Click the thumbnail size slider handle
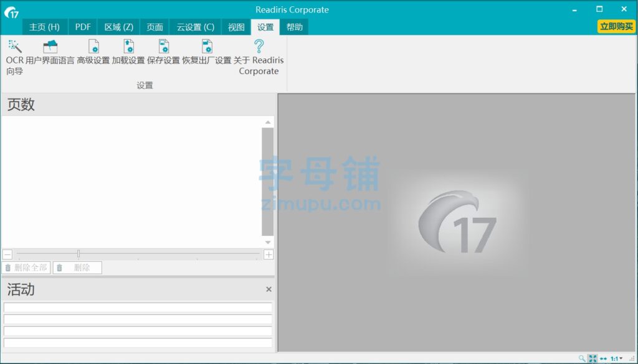 [x=79, y=254]
